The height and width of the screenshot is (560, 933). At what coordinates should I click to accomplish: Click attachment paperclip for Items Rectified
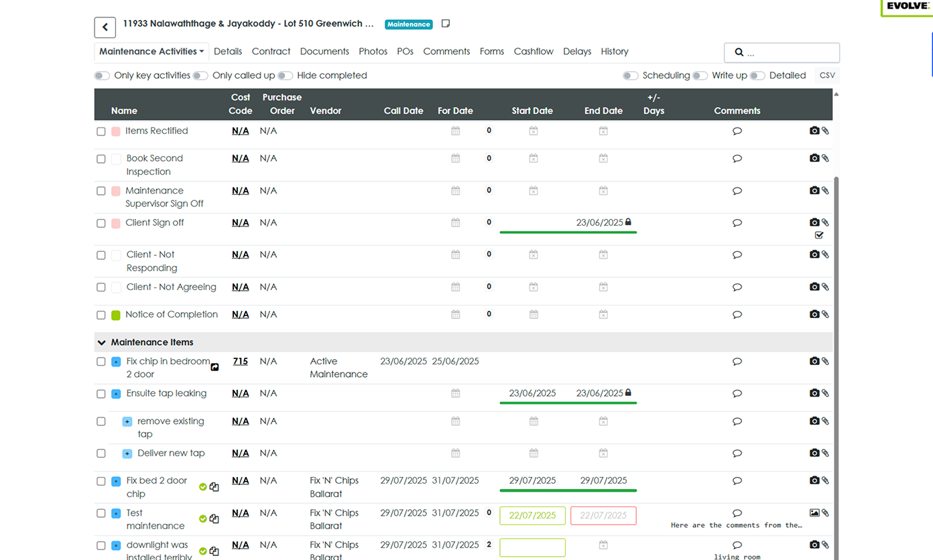pyautogui.click(x=826, y=131)
